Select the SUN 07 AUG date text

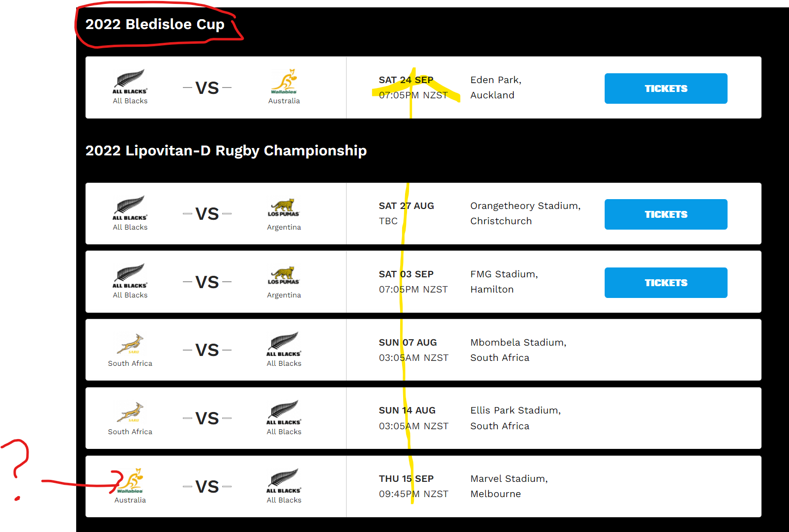(x=408, y=342)
